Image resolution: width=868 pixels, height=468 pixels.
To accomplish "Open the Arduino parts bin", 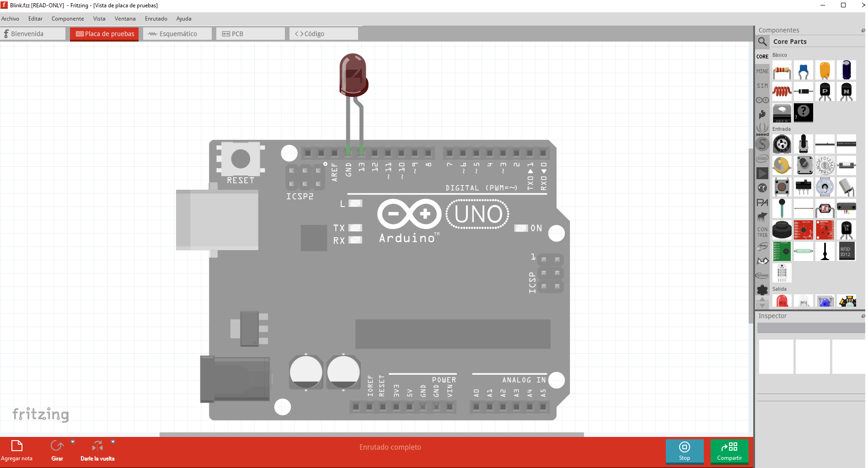I will pyautogui.click(x=762, y=100).
